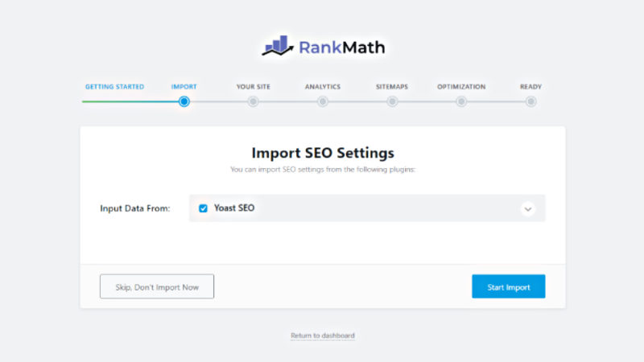The height and width of the screenshot is (362, 644).
Task: Jump to the Analytics step label
Action: click(323, 87)
